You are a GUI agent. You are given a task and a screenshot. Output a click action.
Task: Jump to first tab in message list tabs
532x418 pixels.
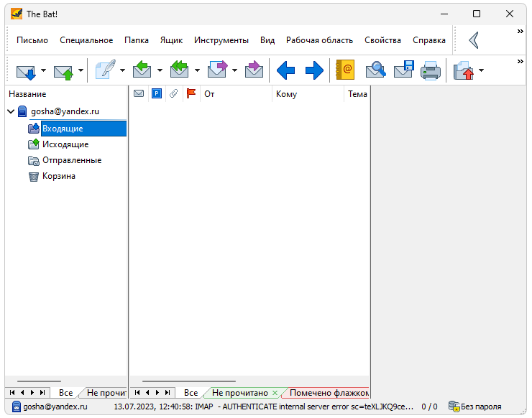[137, 392]
